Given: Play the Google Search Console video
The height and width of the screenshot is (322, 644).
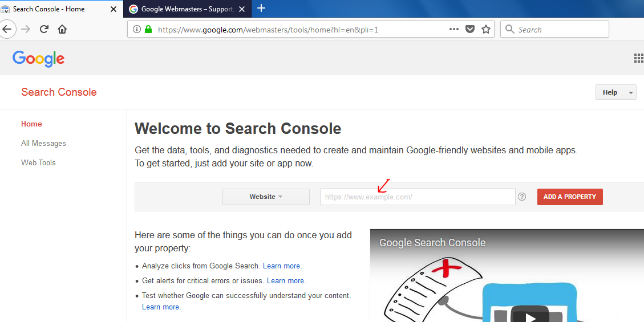Looking at the screenshot, I should 530,316.
